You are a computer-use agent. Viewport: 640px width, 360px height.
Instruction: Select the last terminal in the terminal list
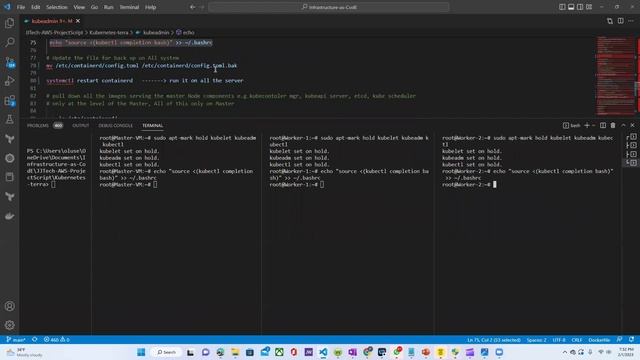pos(631,162)
